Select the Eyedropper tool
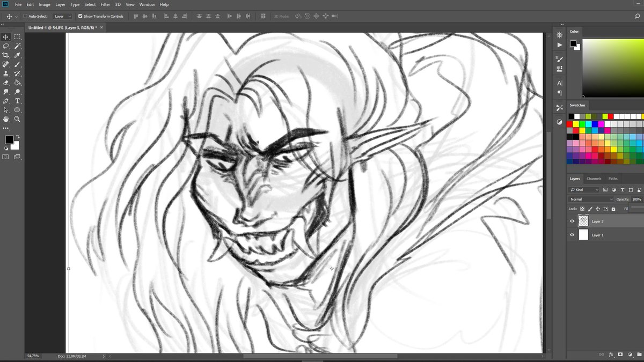Viewport: 644px width, 362px height. pyautogui.click(x=17, y=55)
